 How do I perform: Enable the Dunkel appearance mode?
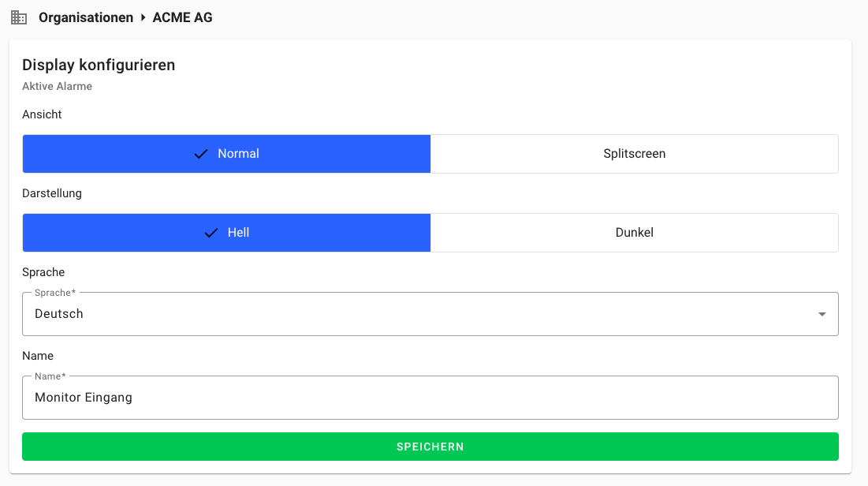[635, 233]
